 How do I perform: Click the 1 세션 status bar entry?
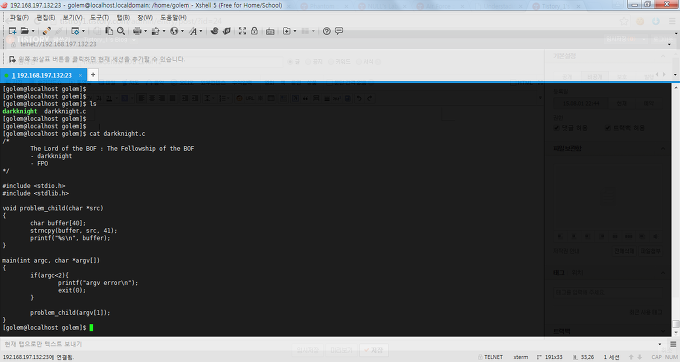[611, 357]
